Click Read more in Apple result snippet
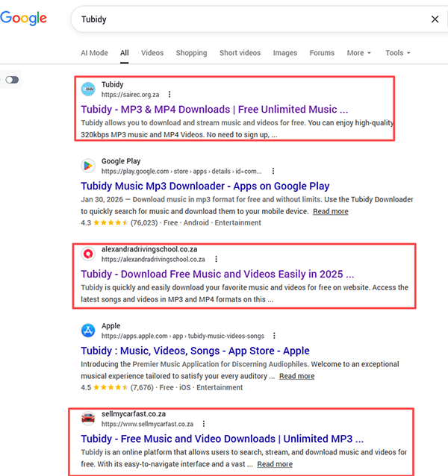 296,376
